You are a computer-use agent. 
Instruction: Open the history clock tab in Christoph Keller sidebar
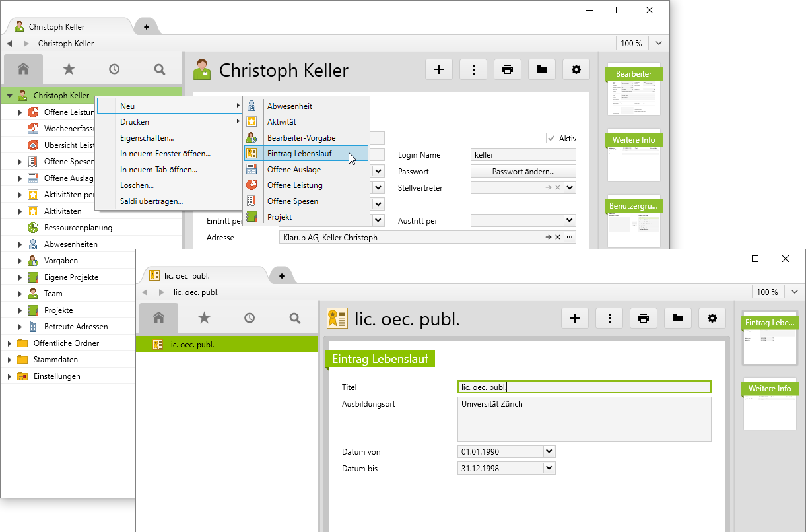[x=114, y=69]
